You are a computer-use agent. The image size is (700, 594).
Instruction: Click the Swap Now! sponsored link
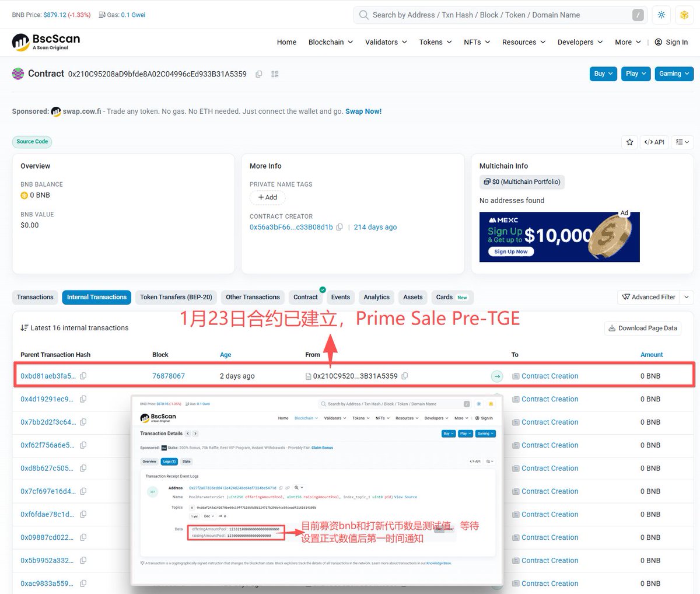(363, 111)
